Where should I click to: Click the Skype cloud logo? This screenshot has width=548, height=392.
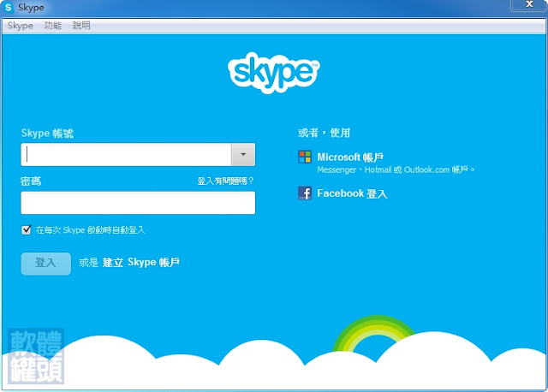pyautogui.click(x=274, y=73)
